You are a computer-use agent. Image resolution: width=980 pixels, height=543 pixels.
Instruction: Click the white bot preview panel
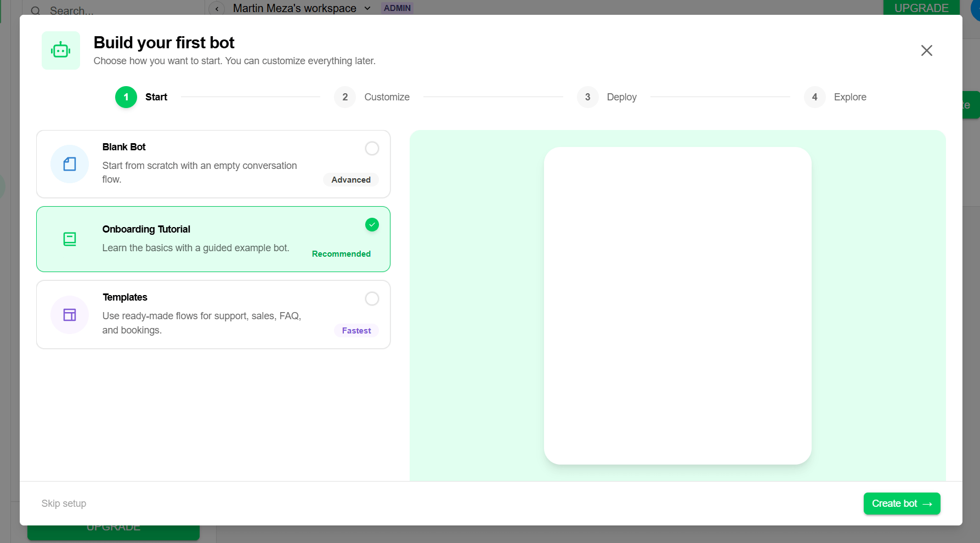pyautogui.click(x=677, y=306)
